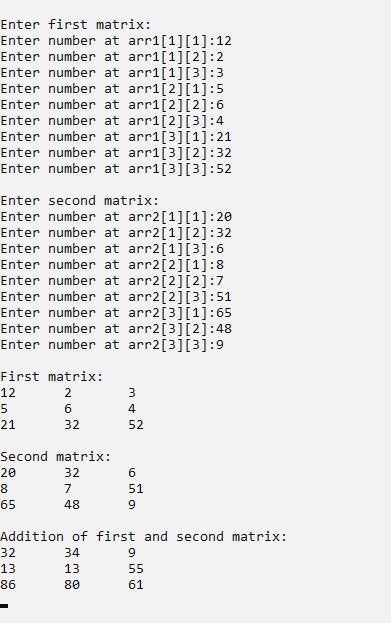Click the 'Enter second matrix:' heading
Viewport: 391px width, 623px height.
79,201
